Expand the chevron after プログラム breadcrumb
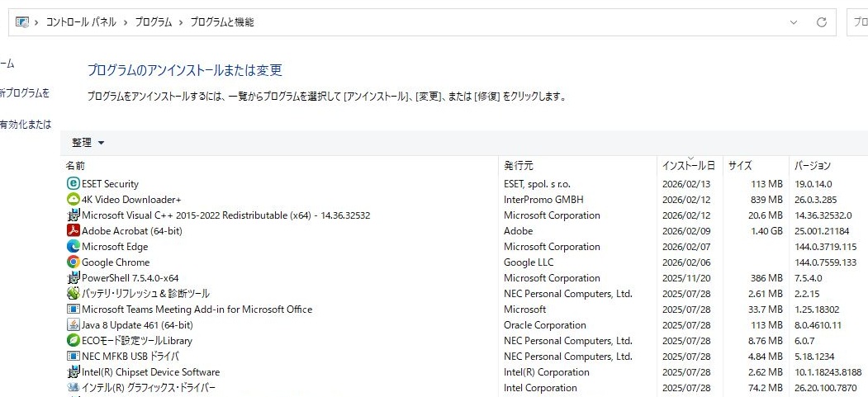This screenshot has height=397, width=868. click(181, 22)
